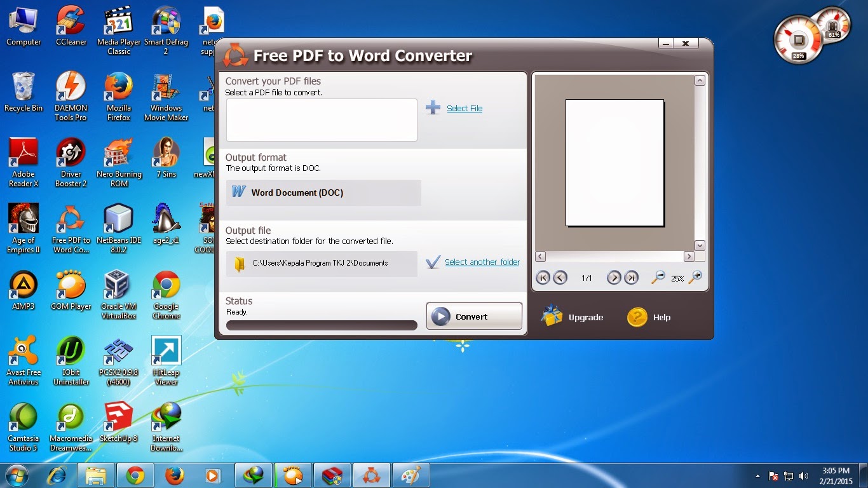Show hidden system tray icons

(x=757, y=476)
